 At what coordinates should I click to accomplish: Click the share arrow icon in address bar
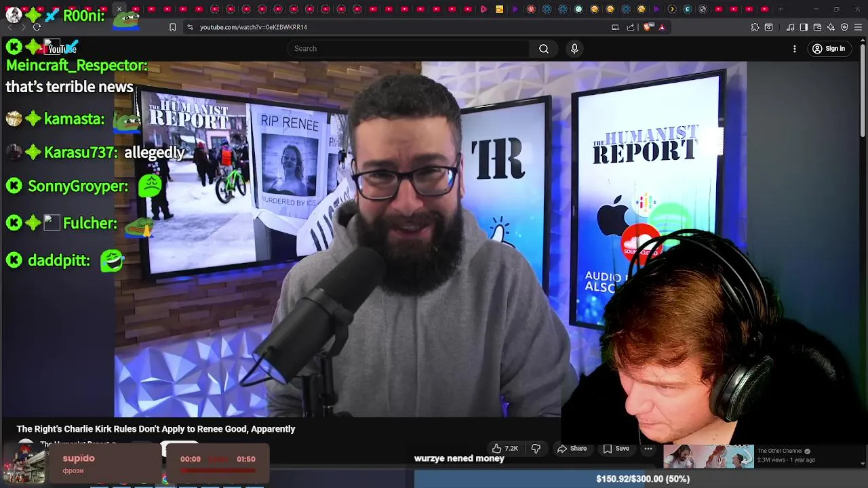click(x=631, y=27)
